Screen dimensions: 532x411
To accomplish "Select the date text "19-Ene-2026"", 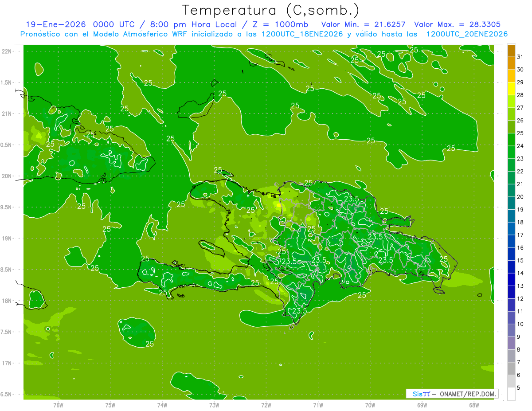I will (x=55, y=24).
